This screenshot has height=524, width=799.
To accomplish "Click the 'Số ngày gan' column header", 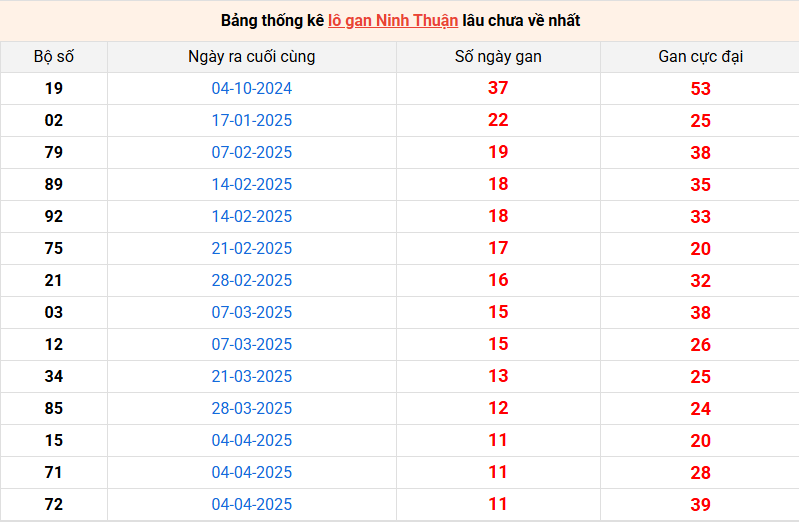I will click(498, 57).
